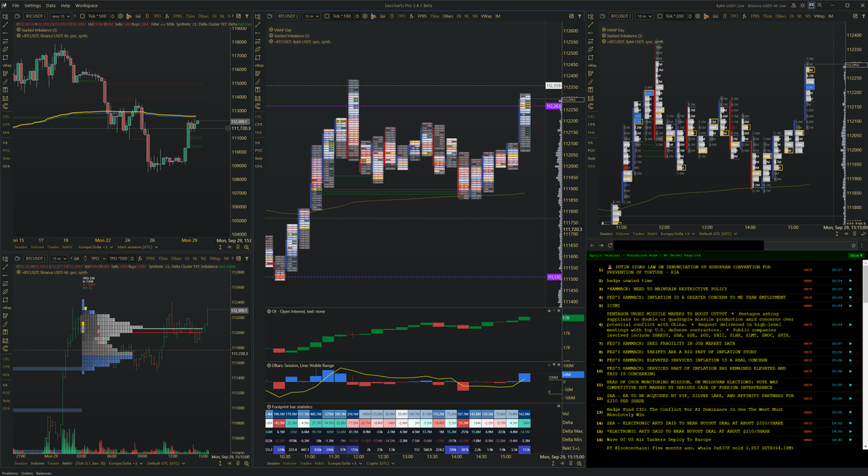Image resolution: width=868 pixels, height=476 pixels.
Task: Open the Tick * 500 stepper in top-left chart
Action: [112, 16]
